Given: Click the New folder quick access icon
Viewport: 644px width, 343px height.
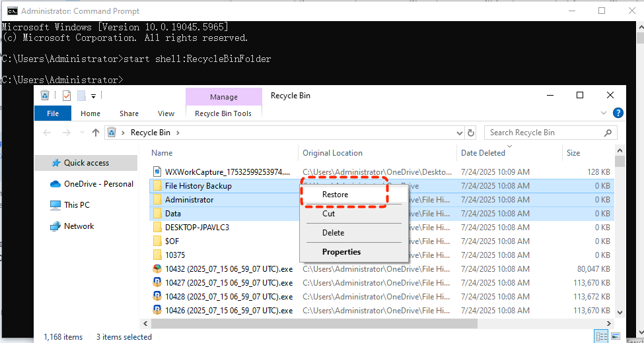Looking at the screenshot, I should 81,96.
